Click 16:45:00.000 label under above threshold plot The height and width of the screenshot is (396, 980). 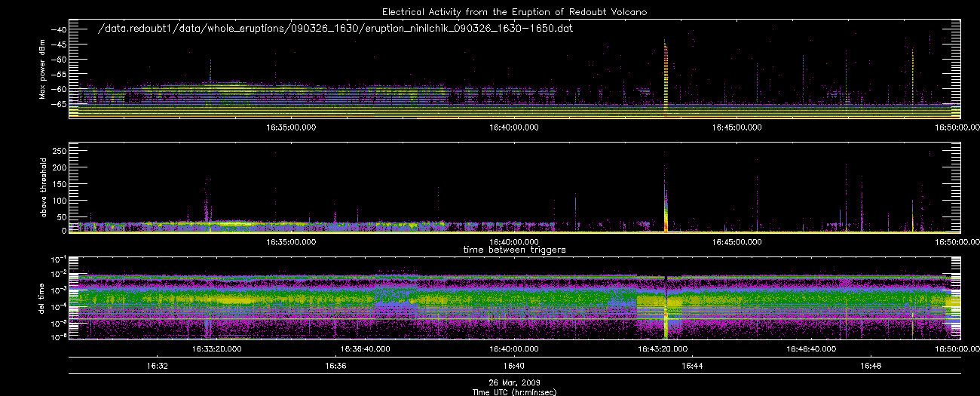click(736, 242)
